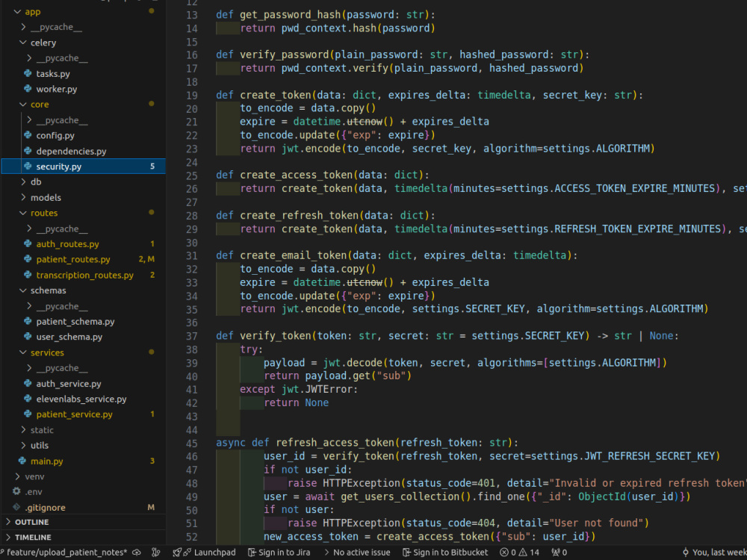Open the .env file
The image size is (747, 560).
(x=34, y=492)
